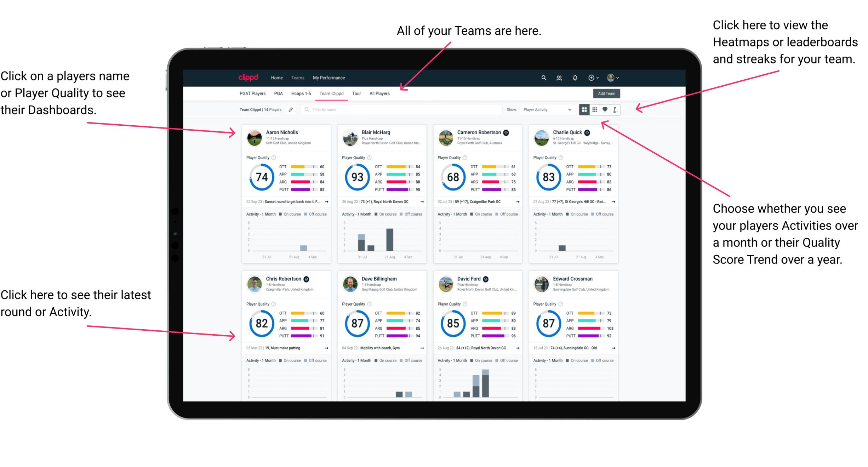Select the Teams menu item
The width and height of the screenshot is (868, 467).
tap(299, 78)
